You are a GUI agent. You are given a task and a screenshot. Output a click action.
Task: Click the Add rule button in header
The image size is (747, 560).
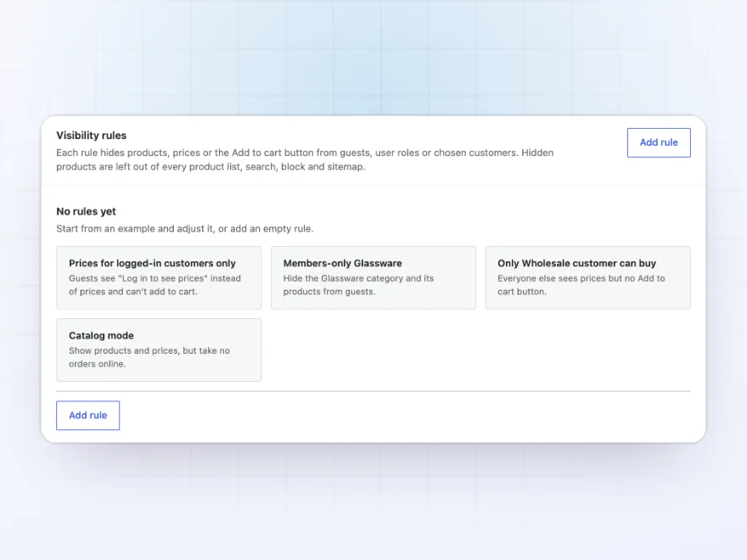click(659, 143)
